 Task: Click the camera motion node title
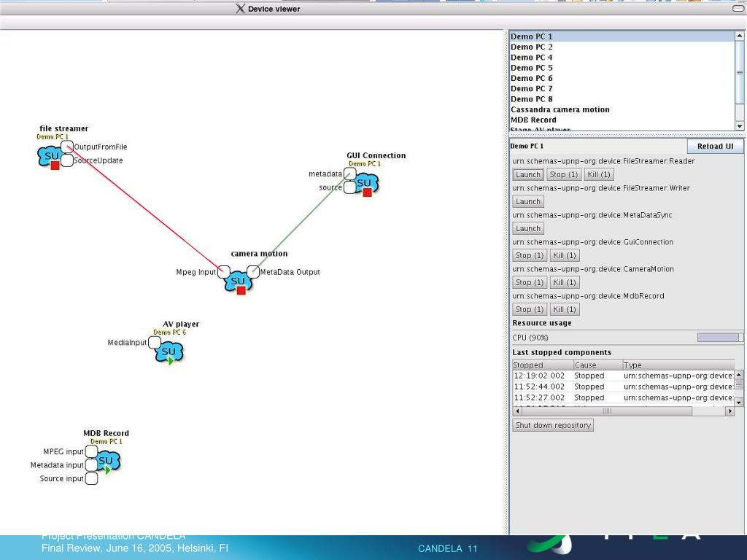click(x=259, y=254)
